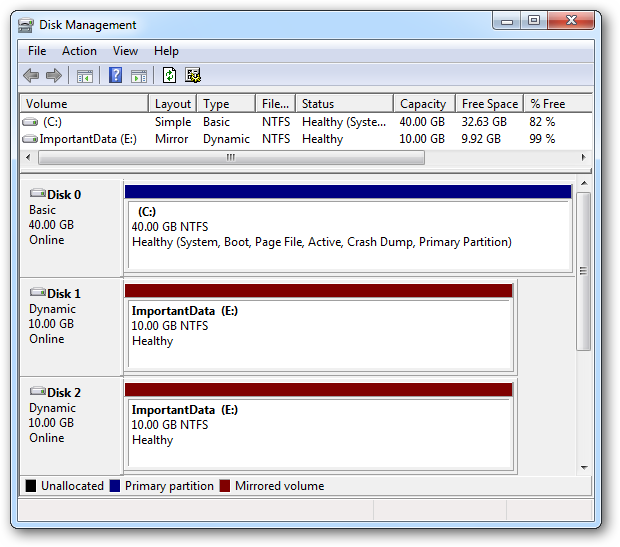The height and width of the screenshot is (547, 620).
Task: Click the Disk Management title bar icon
Action: click(x=26, y=25)
